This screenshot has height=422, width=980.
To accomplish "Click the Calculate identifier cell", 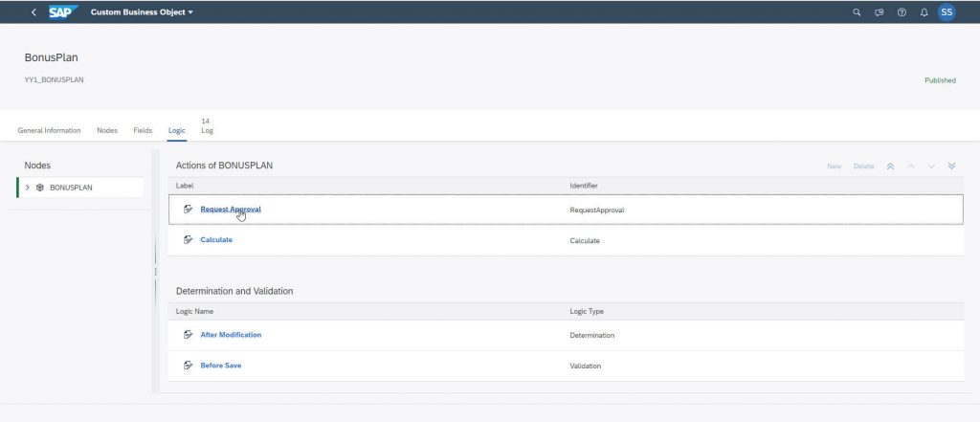I will (585, 241).
